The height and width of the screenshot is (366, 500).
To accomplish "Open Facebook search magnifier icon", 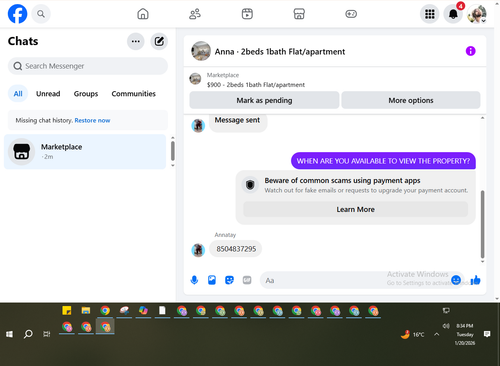I will point(41,14).
